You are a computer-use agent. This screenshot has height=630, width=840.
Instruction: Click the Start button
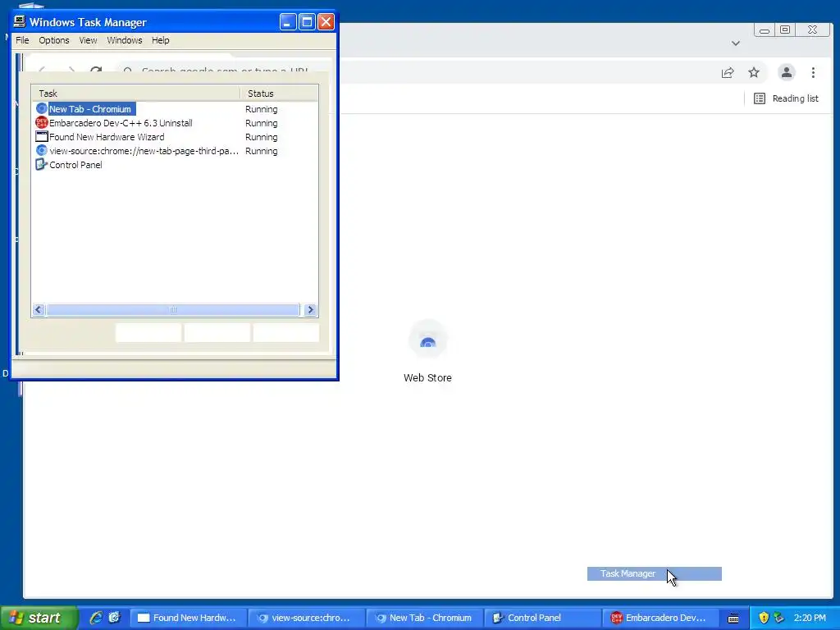click(x=39, y=618)
